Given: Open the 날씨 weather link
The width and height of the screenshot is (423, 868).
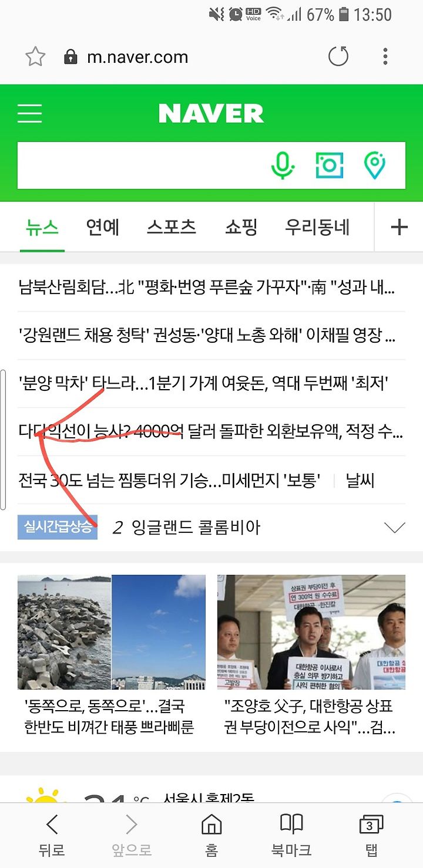Looking at the screenshot, I should (360, 481).
